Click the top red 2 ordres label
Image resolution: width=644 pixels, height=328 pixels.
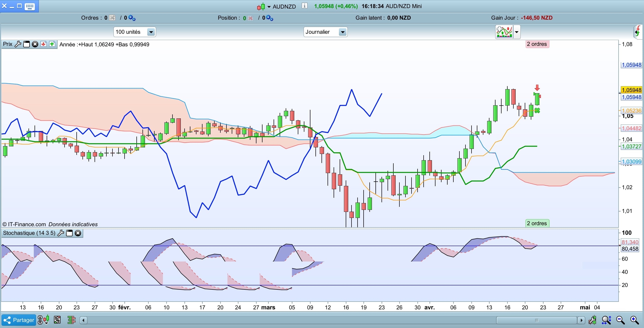point(537,44)
